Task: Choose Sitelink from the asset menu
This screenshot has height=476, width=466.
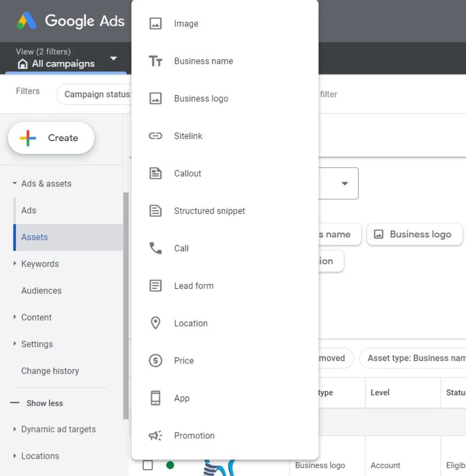Action: [x=225, y=136]
